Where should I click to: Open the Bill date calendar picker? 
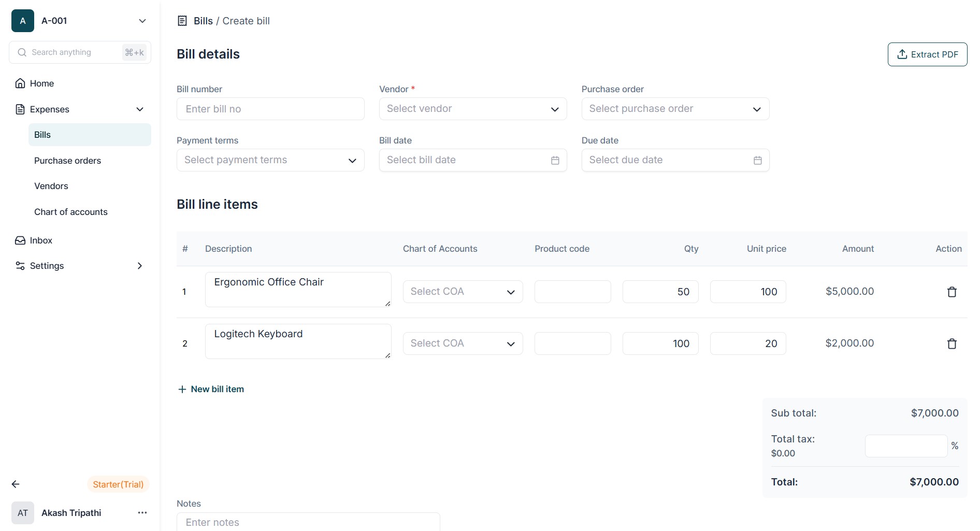coord(555,161)
